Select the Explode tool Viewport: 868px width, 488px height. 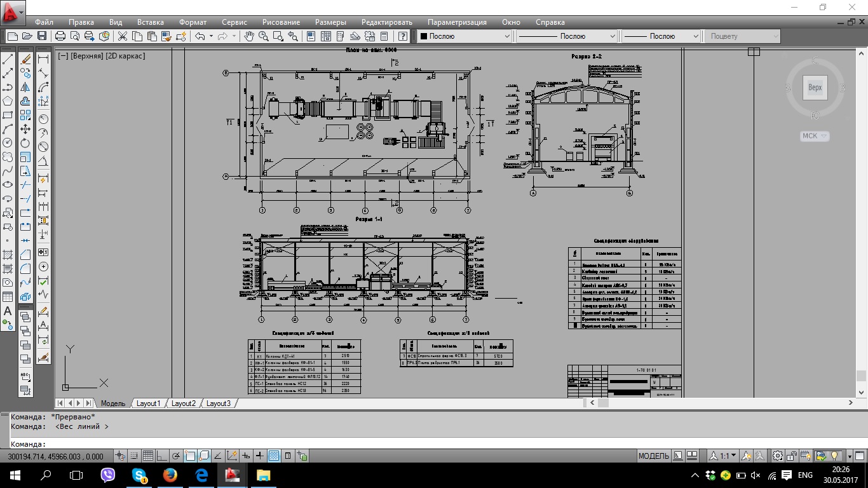[x=25, y=297]
